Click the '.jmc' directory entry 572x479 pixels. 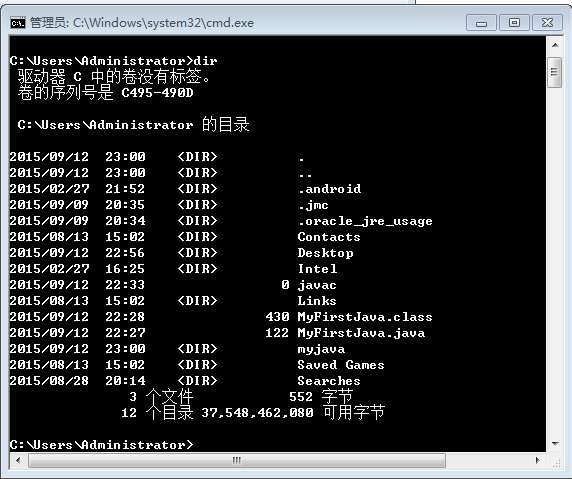pyautogui.click(x=313, y=205)
